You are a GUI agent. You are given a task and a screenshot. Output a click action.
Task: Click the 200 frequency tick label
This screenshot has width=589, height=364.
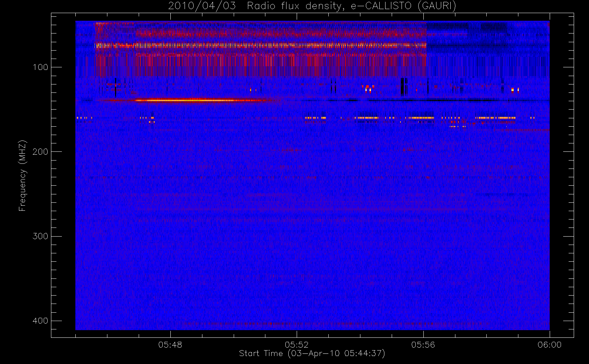tap(40, 152)
